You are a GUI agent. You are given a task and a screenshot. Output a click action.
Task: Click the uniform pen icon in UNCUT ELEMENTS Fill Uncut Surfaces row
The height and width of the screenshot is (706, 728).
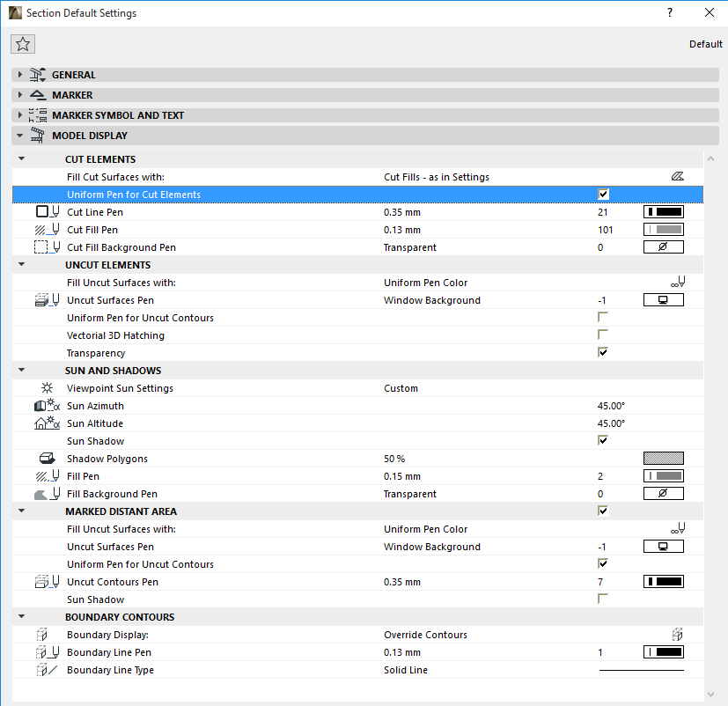click(678, 282)
